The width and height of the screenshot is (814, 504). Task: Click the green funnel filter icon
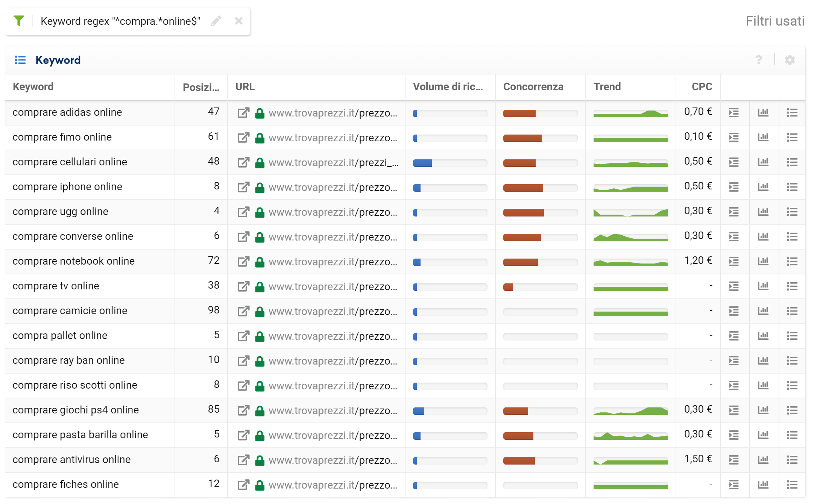point(19,21)
